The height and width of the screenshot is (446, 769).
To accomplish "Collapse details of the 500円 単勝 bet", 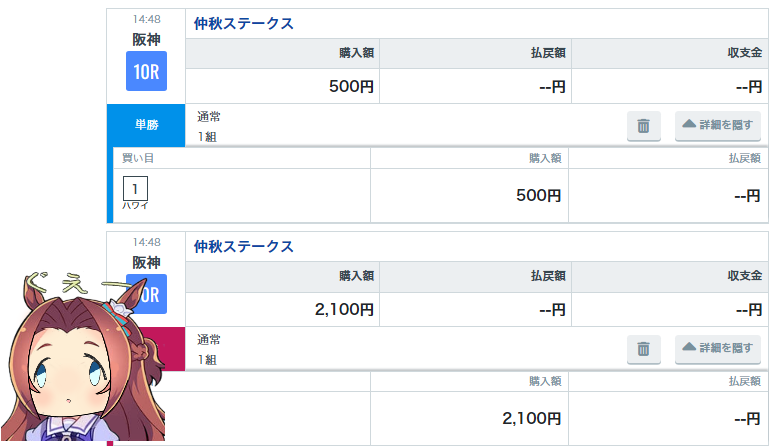I will pyautogui.click(x=718, y=126).
